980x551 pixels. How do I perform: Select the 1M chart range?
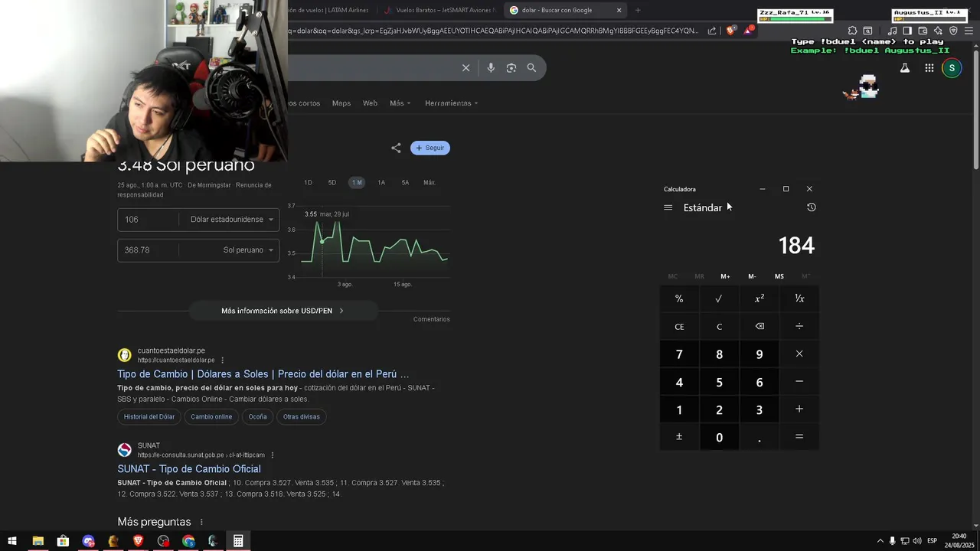coord(357,182)
